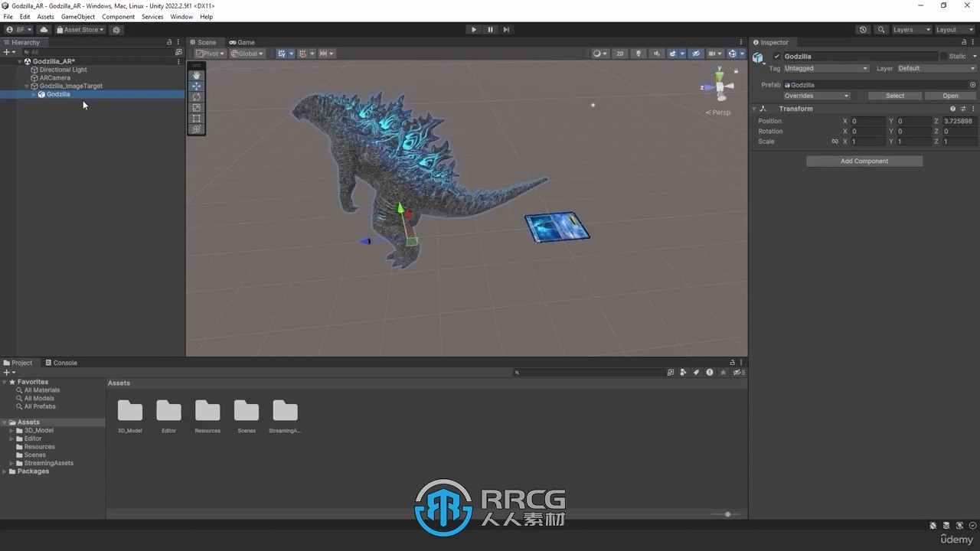Expand the Packages tree node
The width and height of the screenshot is (980, 551).
[x=5, y=471]
